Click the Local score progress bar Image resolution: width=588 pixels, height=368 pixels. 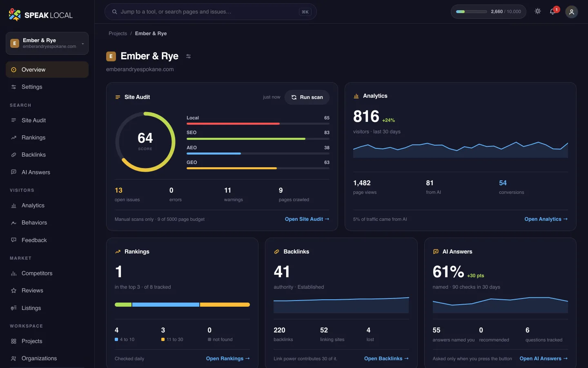pyautogui.click(x=258, y=123)
